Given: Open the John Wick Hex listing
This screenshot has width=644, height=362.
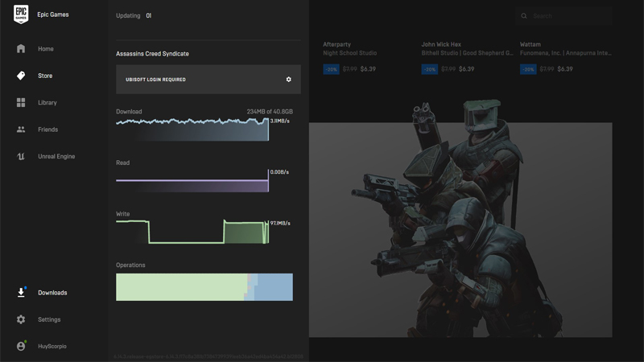Looking at the screenshot, I should coord(443,44).
